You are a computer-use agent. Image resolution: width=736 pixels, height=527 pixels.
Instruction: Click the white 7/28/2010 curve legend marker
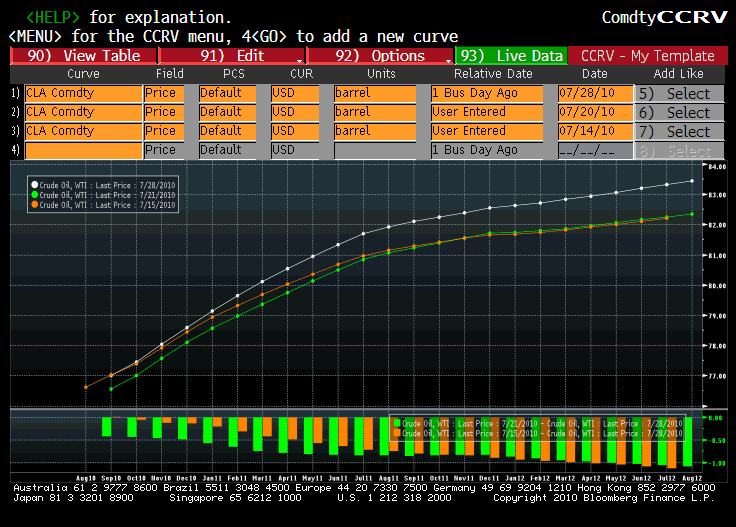pos(35,185)
